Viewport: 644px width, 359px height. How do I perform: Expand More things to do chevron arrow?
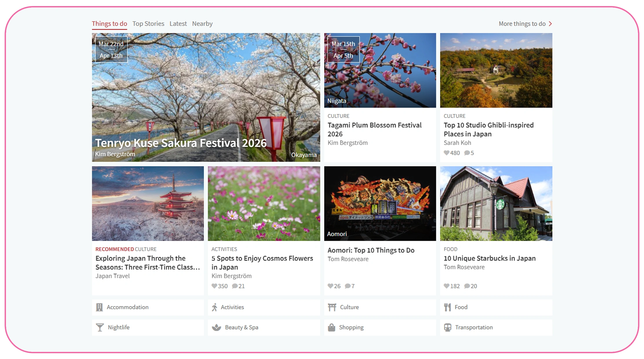tap(550, 24)
